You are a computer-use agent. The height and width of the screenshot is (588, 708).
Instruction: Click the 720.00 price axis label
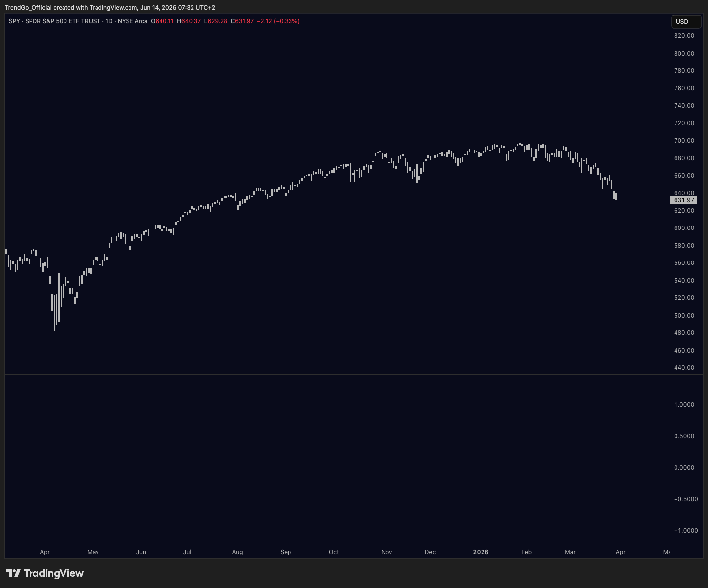tap(684, 123)
